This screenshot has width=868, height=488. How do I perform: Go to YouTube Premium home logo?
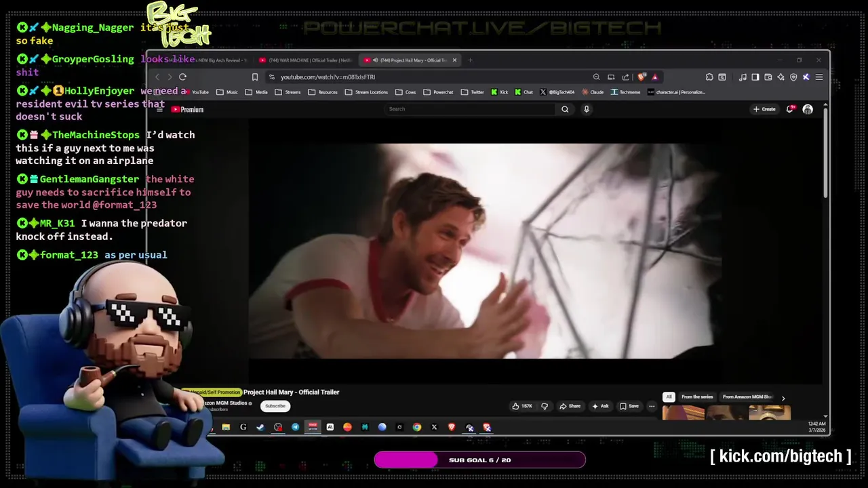tap(187, 109)
